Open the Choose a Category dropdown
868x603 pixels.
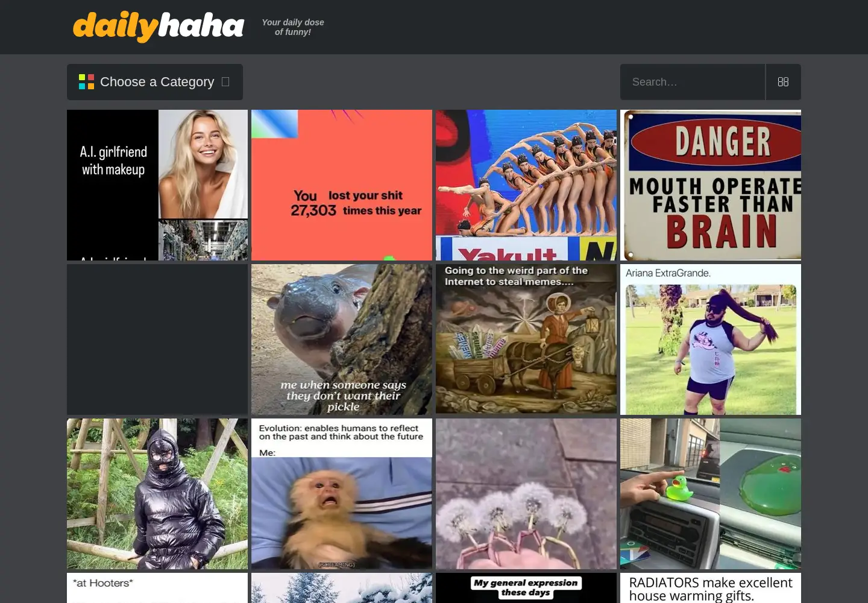(155, 82)
